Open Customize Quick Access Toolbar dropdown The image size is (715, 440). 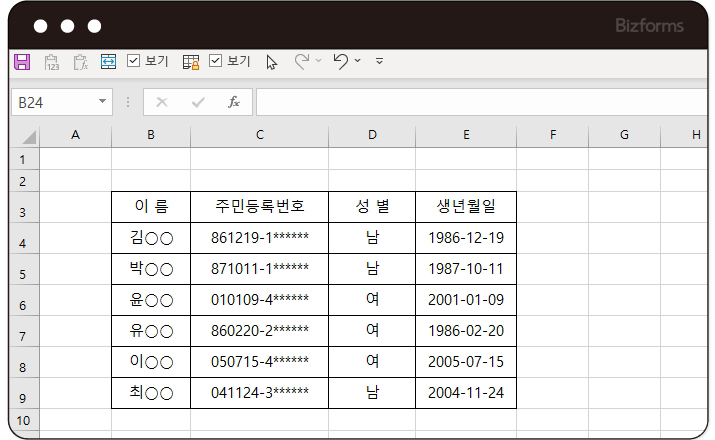click(379, 62)
